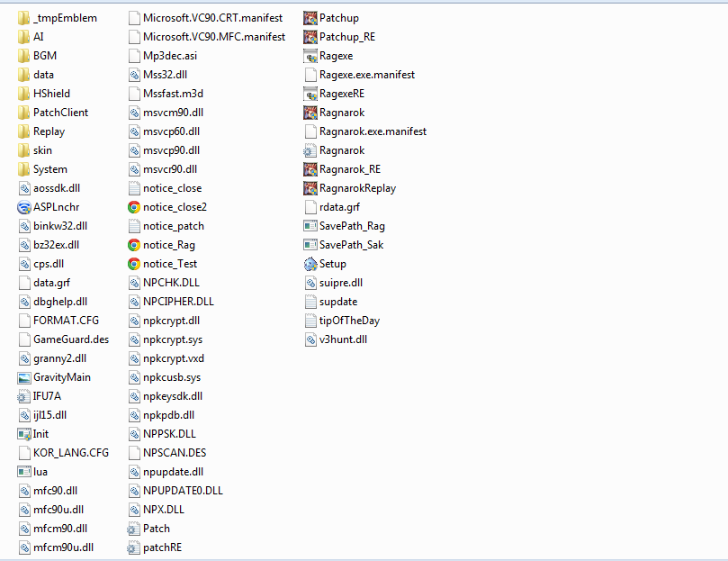
Task: Select the Replay folder
Action: (41, 131)
